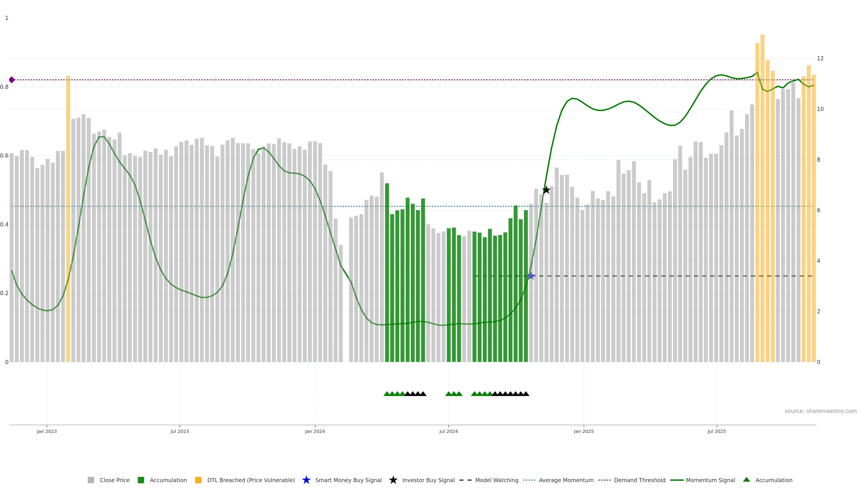This screenshot has width=868, height=488.
Task: Click the Momentum Signal legend line swatch
Action: [x=677, y=480]
